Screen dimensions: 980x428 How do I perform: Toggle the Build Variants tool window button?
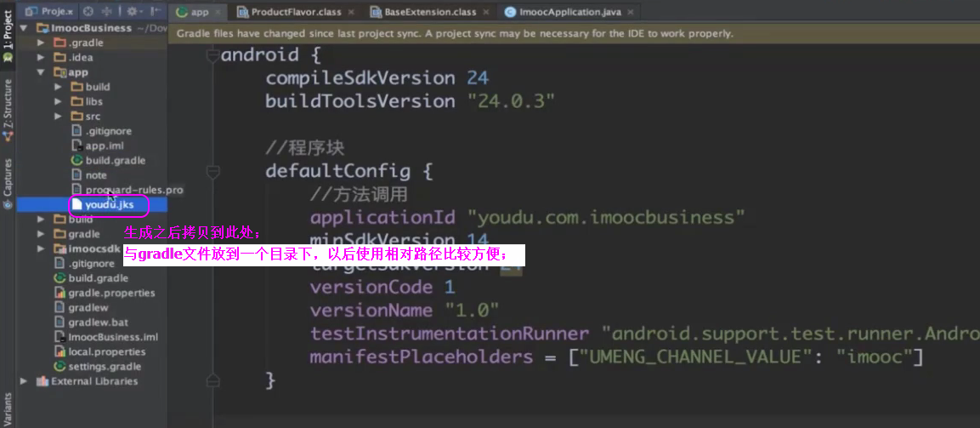tap(8, 410)
